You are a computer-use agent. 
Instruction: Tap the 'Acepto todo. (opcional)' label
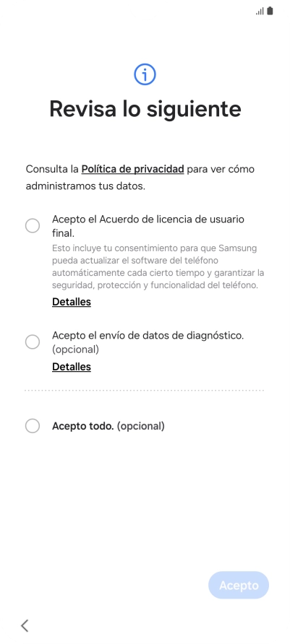click(108, 426)
